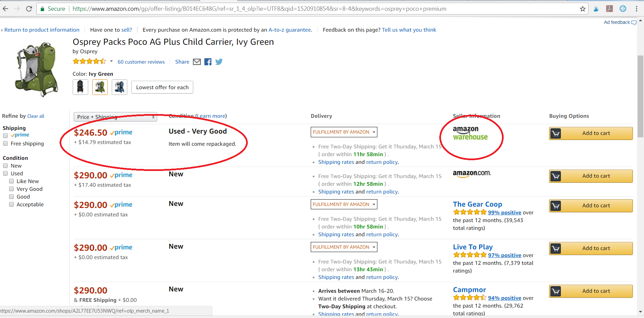Open the 60 customer reviews link
Image resolution: width=644 pixels, height=318 pixels.
(141, 62)
